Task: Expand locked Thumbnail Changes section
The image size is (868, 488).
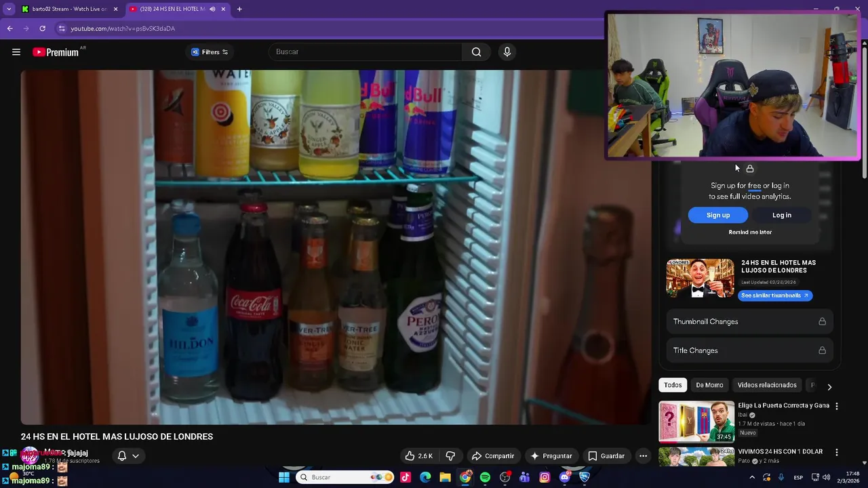Action: point(749,321)
